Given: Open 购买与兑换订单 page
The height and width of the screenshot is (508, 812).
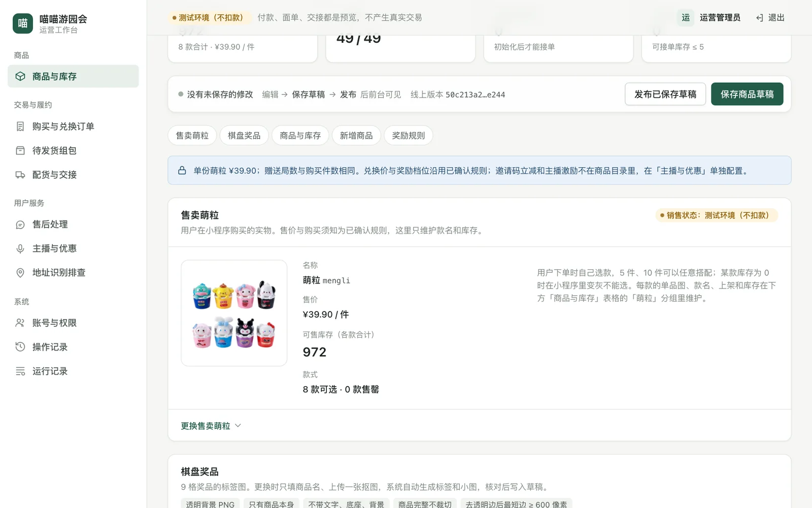Looking at the screenshot, I should pos(73,126).
